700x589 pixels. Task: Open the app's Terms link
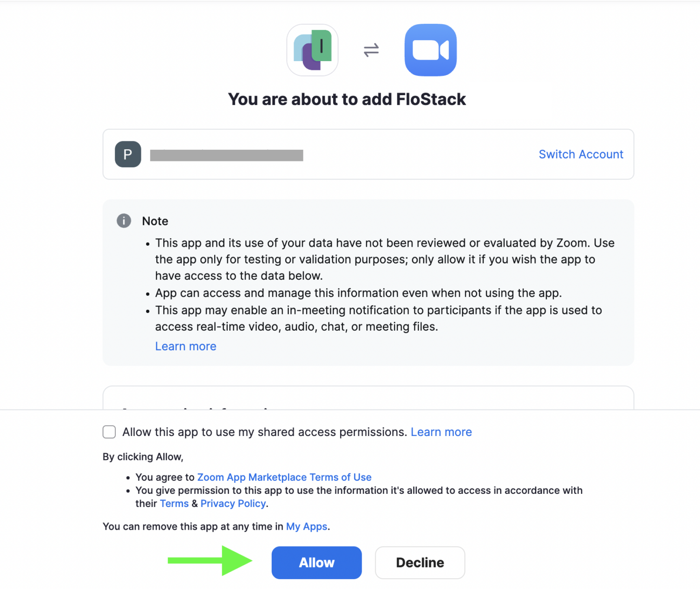[x=174, y=504]
